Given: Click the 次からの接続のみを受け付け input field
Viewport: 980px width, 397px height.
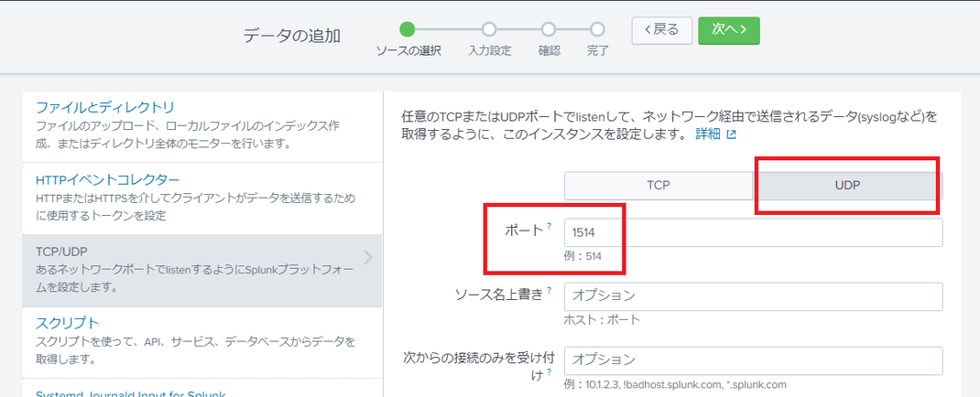Looking at the screenshot, I should 753,360.
